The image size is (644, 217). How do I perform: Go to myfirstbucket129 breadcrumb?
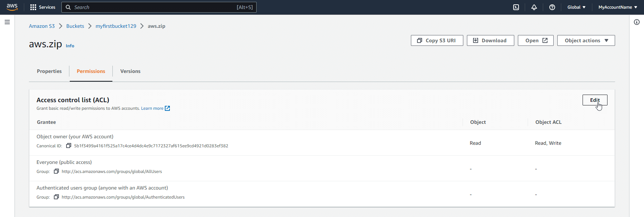click(x=116, y=26)
